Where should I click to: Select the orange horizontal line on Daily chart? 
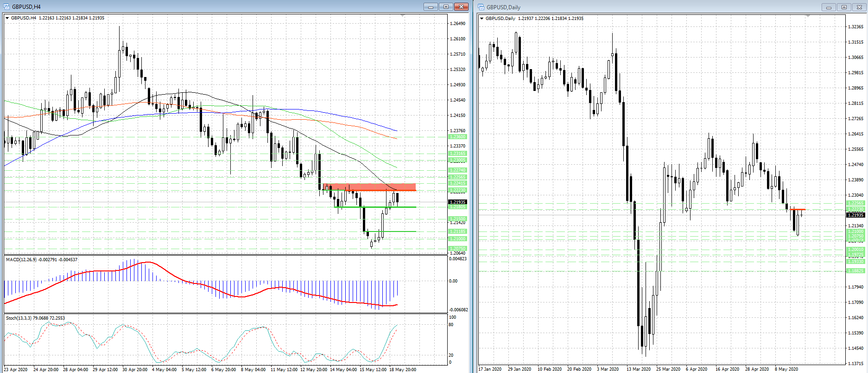[x=798, y=210]
